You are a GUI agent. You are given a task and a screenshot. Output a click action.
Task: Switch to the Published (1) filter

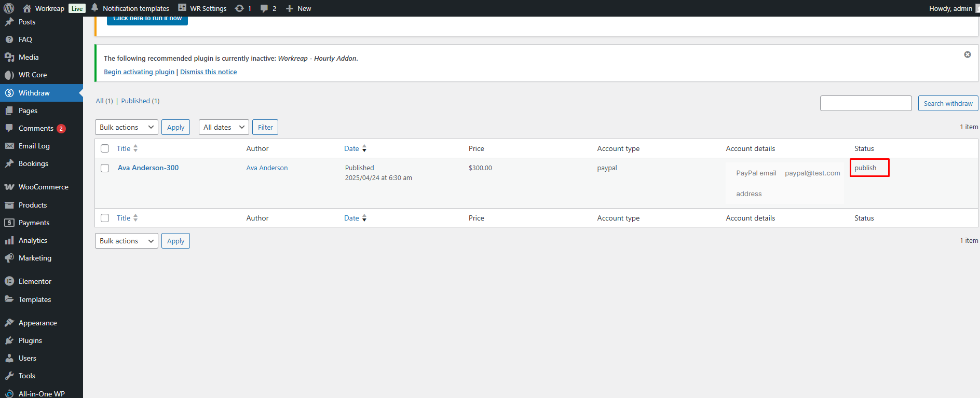[x=140, y=101]
